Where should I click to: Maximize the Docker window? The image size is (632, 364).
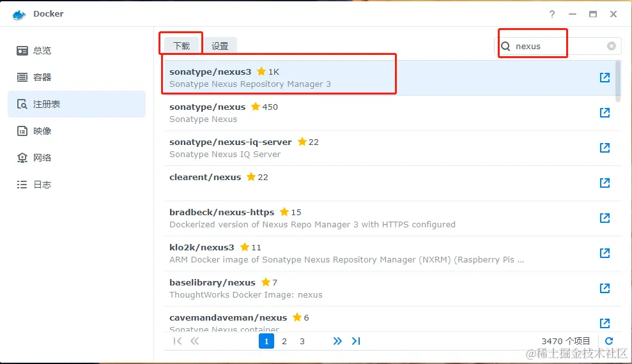point(593,14)
